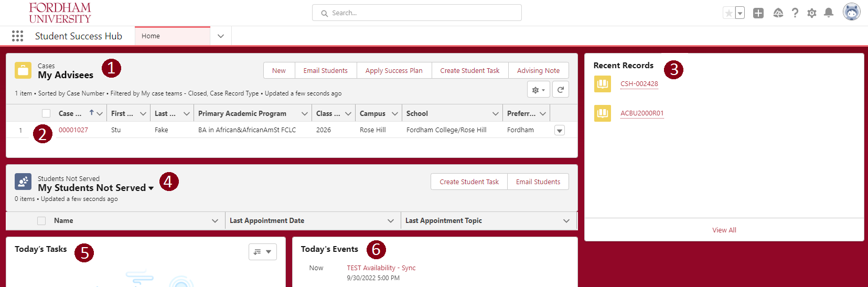Open case 00001027 link
The height and width of the screenshot is (287, 868).
73,130
